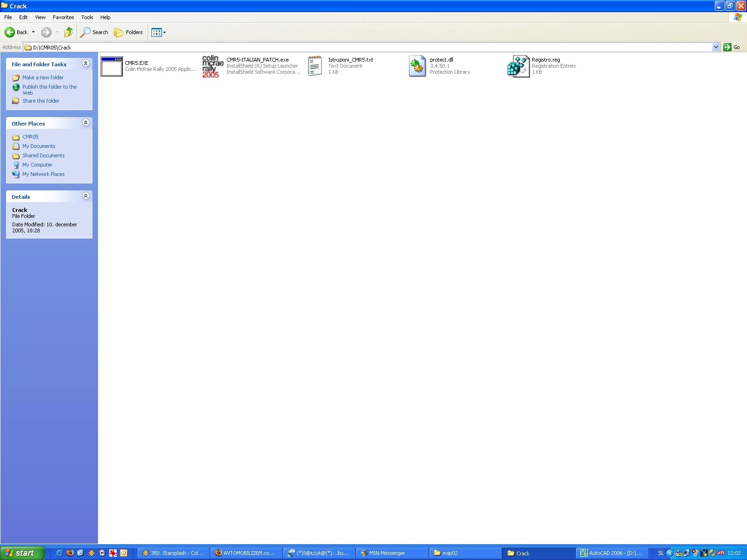Go up one folder level
Screen dimensions: 747x560
(69, 32)
